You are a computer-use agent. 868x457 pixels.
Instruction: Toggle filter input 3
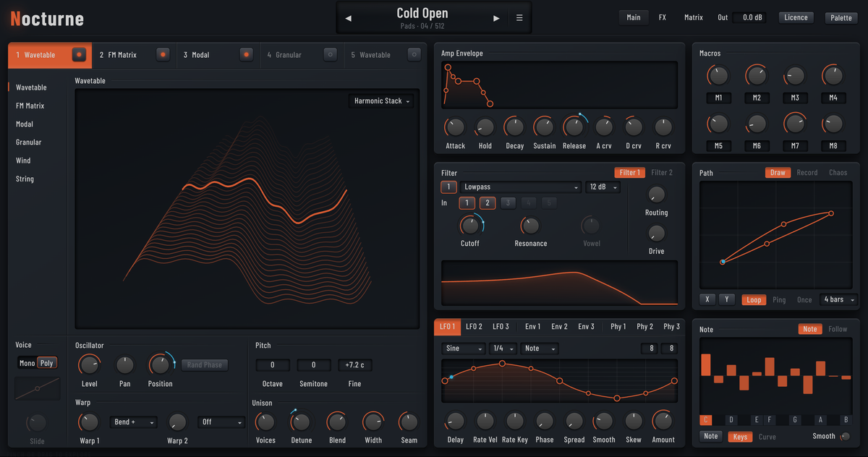[509, 203]
